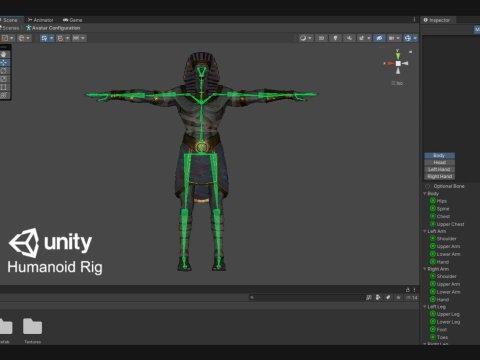Toggle hidden objects scene visibility

pos(379,38)
